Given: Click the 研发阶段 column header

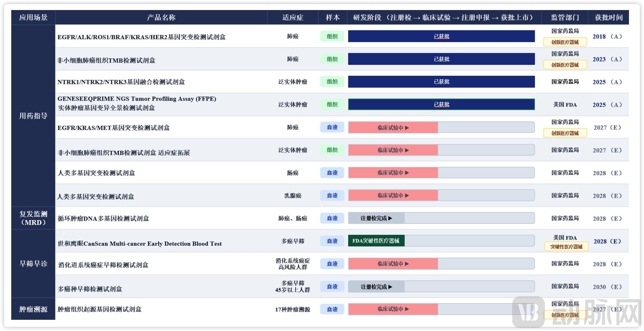Looking at the screenshot, I should tap(444, 17).
